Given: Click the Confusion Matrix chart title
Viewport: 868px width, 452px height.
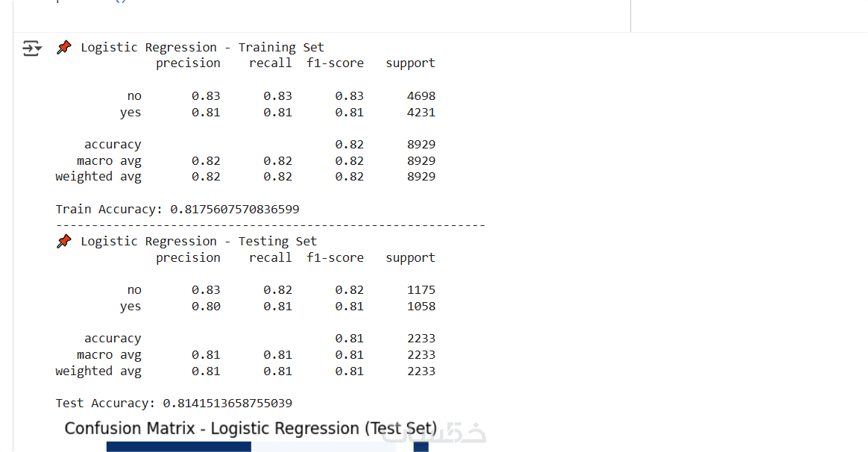Looking at the screenshot, I should coord(251,429).
